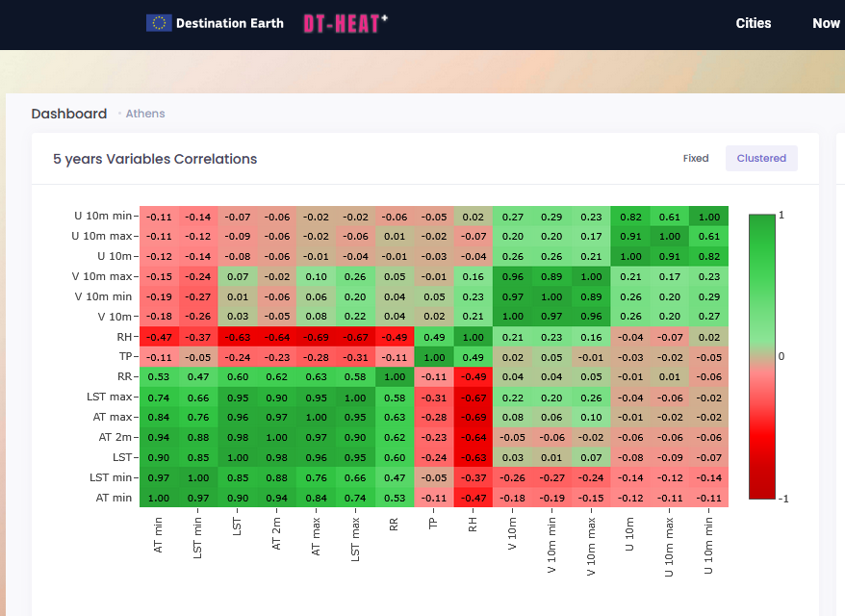Screen dimensions: 845x616
Task: Click the heatmap cell at row RR, column AT min
Action: coord(159,376)
